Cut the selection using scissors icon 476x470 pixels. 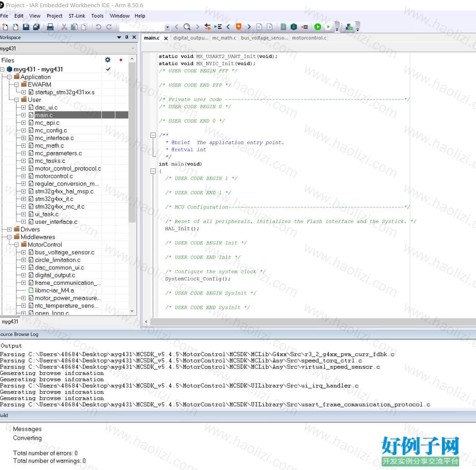(x=64, y=27)
